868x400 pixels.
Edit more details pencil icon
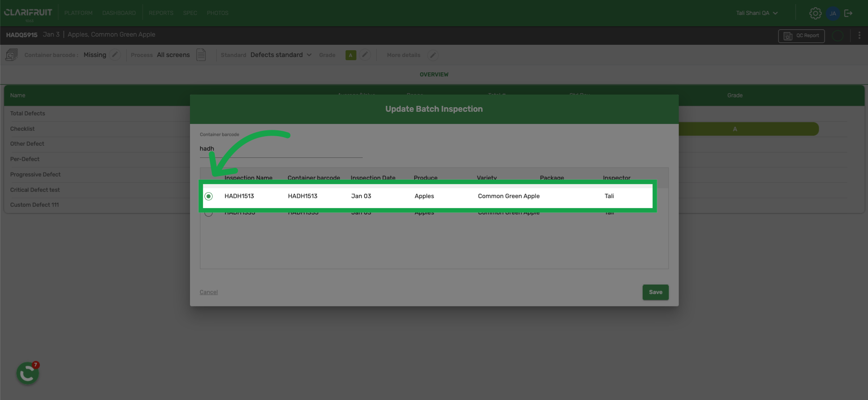tap(433, 55)
